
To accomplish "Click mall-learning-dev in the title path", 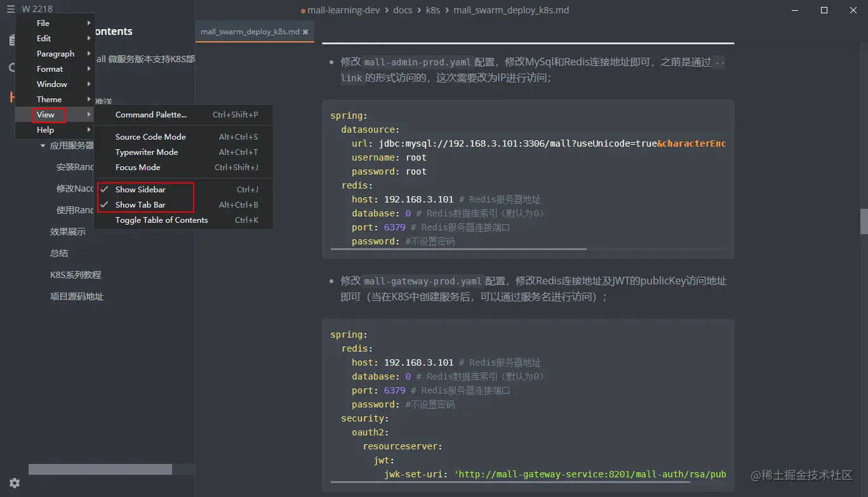I will 343,10.
